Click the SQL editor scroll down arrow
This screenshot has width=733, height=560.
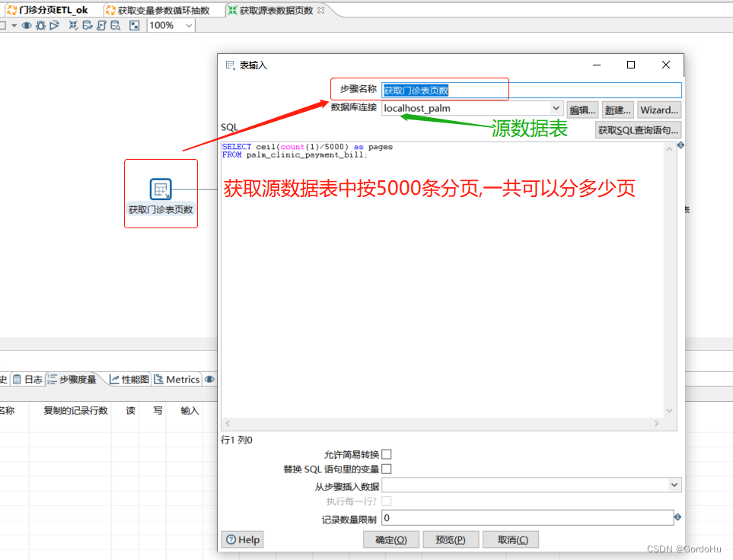[x=669, y=411]
